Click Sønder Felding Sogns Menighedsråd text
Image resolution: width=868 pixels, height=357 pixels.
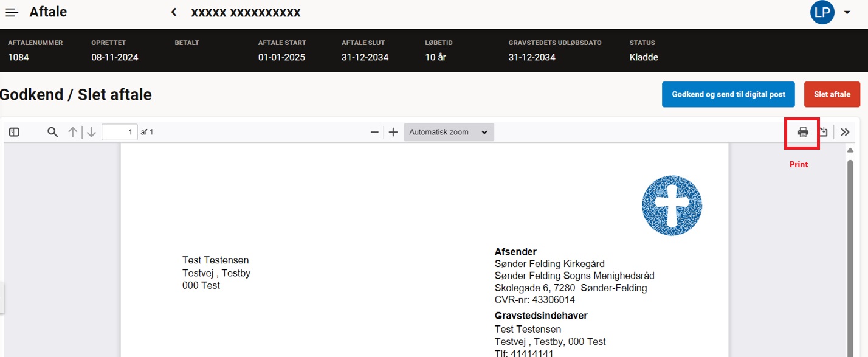pos(574,276)
